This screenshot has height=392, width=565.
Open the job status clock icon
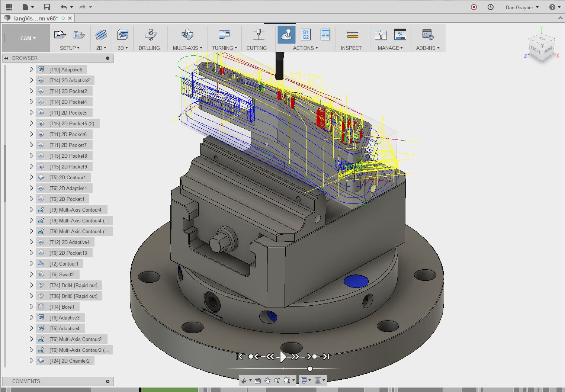coord(491,7)
